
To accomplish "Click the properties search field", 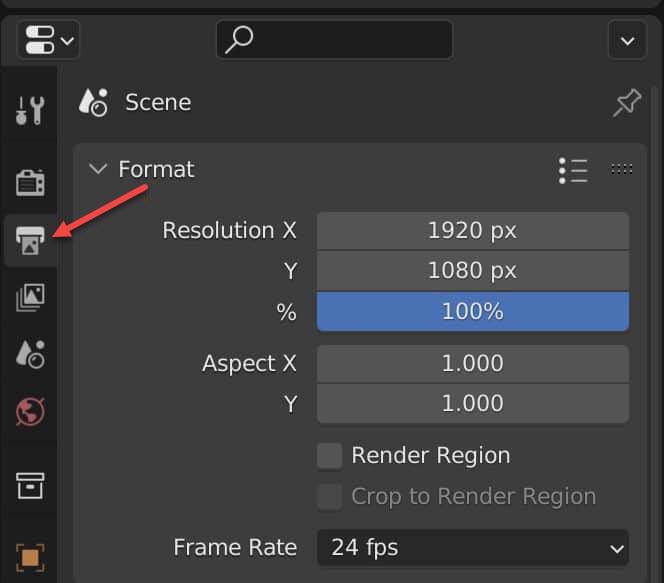I will (x=334, y=39).
